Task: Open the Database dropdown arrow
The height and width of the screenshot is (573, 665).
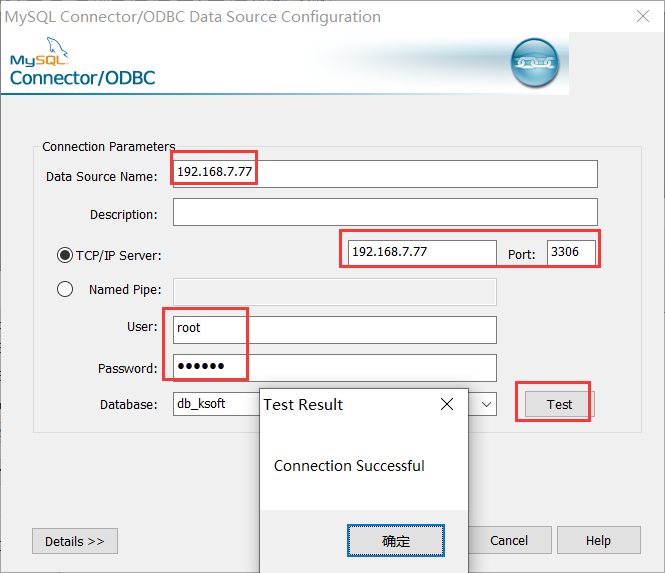Action: click(486, 404)
